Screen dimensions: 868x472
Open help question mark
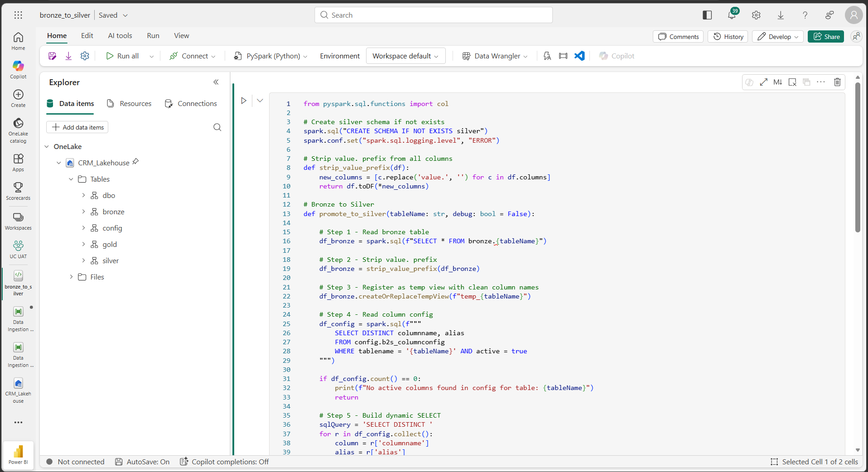pos(805,15)
